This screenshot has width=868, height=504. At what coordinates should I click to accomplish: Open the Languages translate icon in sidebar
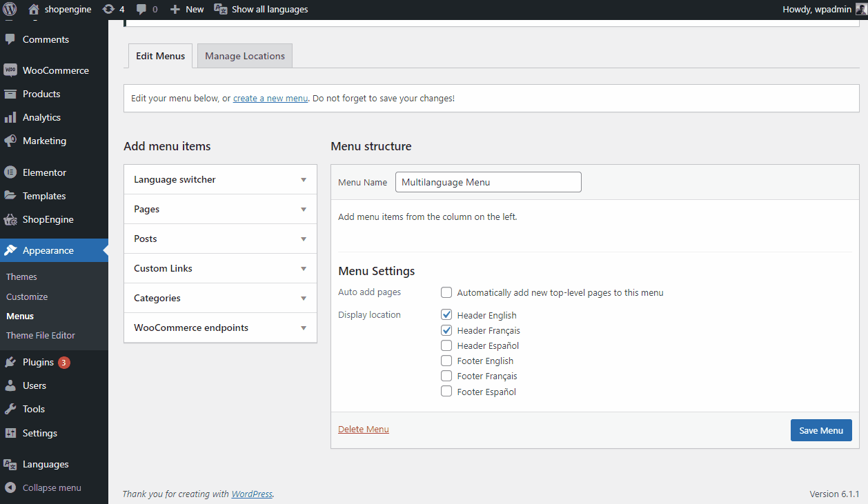point(10,464)
